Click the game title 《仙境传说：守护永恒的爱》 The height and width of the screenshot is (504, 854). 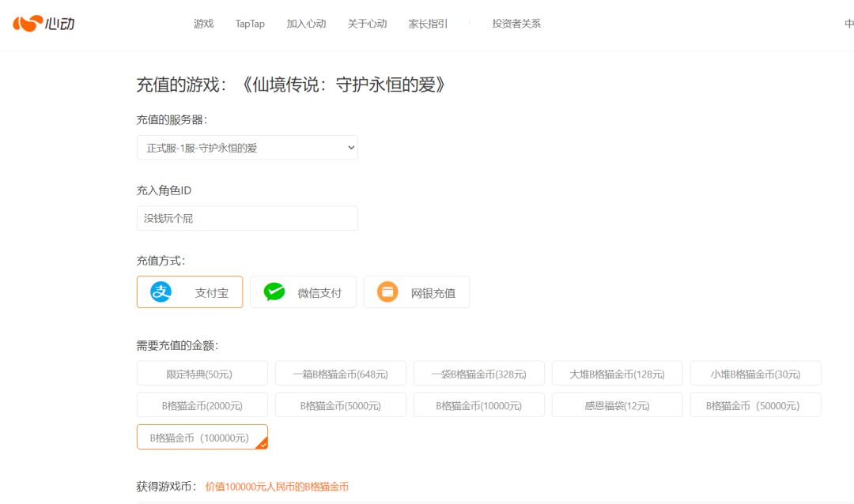pos(343,85)
